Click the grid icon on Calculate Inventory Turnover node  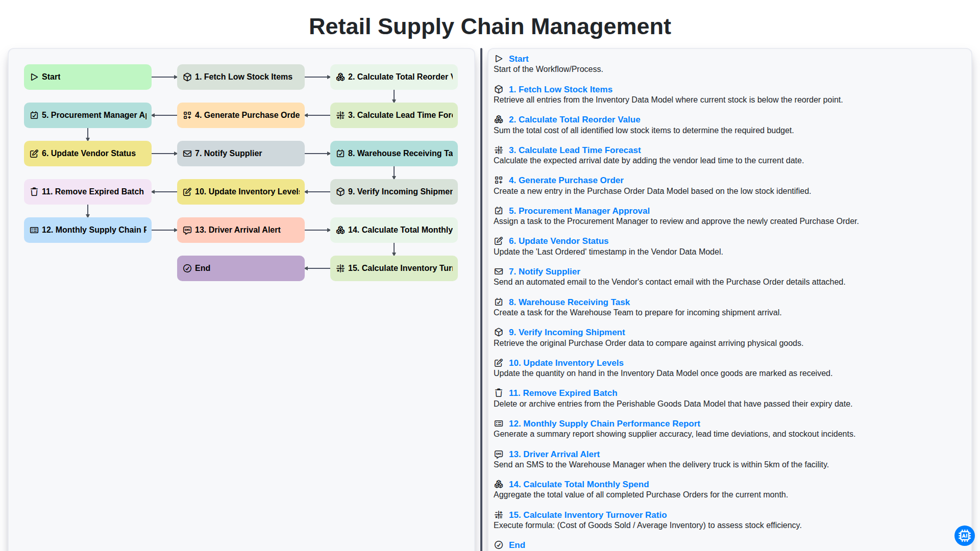pos(340,268)
